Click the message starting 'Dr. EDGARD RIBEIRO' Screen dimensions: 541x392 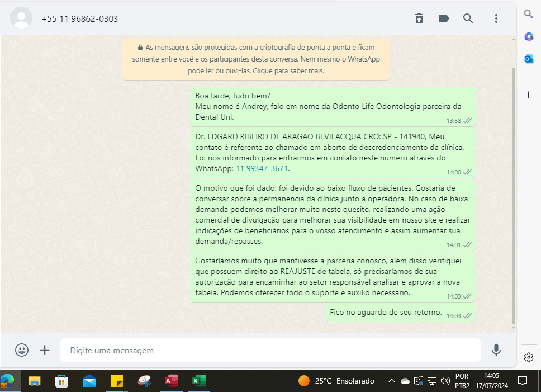(333, 153)
